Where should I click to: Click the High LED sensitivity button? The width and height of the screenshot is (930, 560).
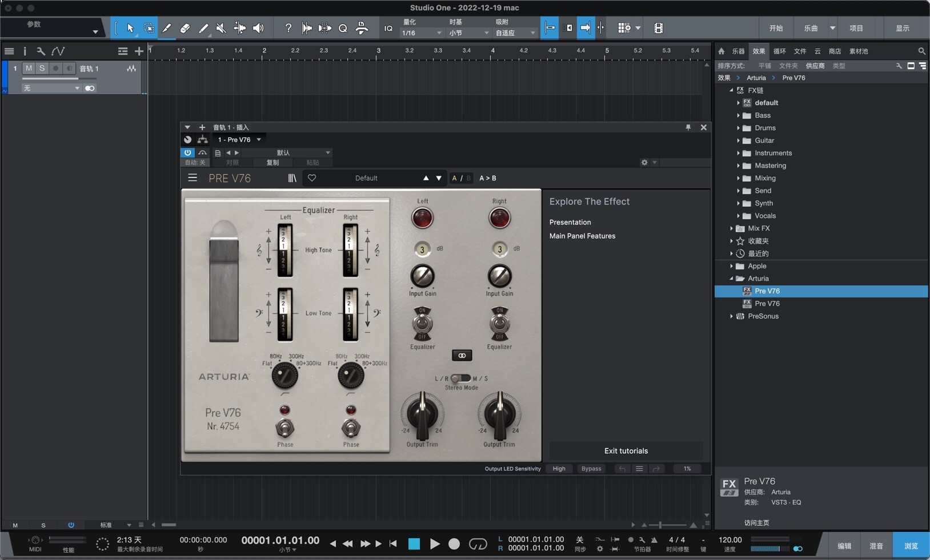tap(559, 469)
